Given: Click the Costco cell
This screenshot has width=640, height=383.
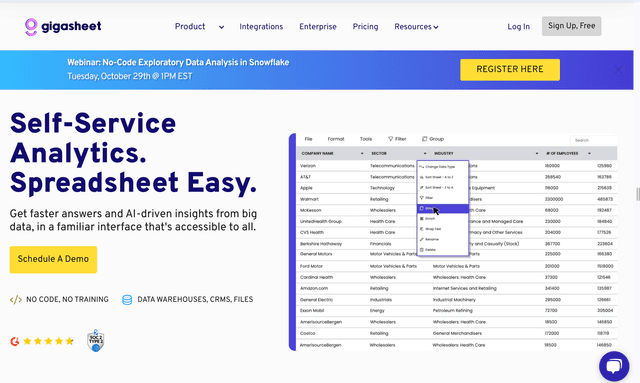Looking at the screenshot, I should [x=307, y=334].
